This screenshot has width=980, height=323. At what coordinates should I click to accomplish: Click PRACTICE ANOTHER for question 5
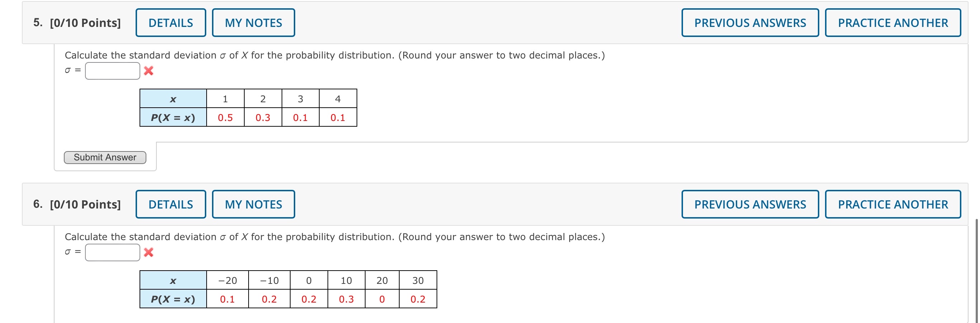tap(892, 23)
